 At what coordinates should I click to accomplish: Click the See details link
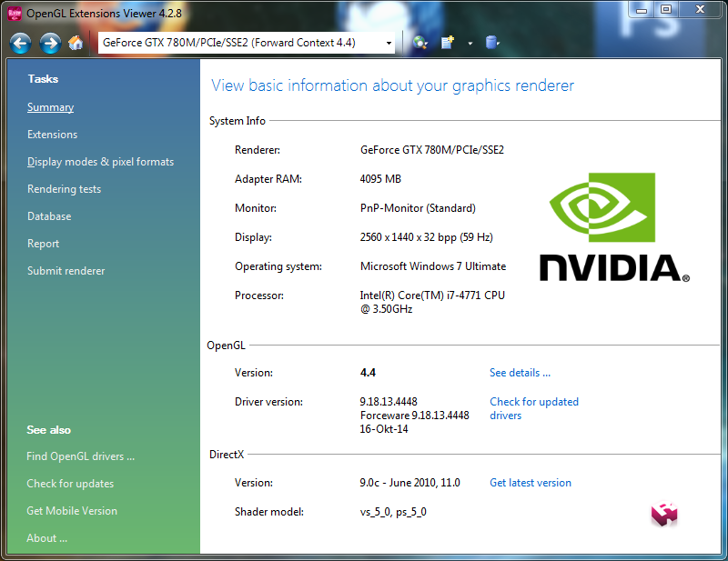(x=520, y=373)
